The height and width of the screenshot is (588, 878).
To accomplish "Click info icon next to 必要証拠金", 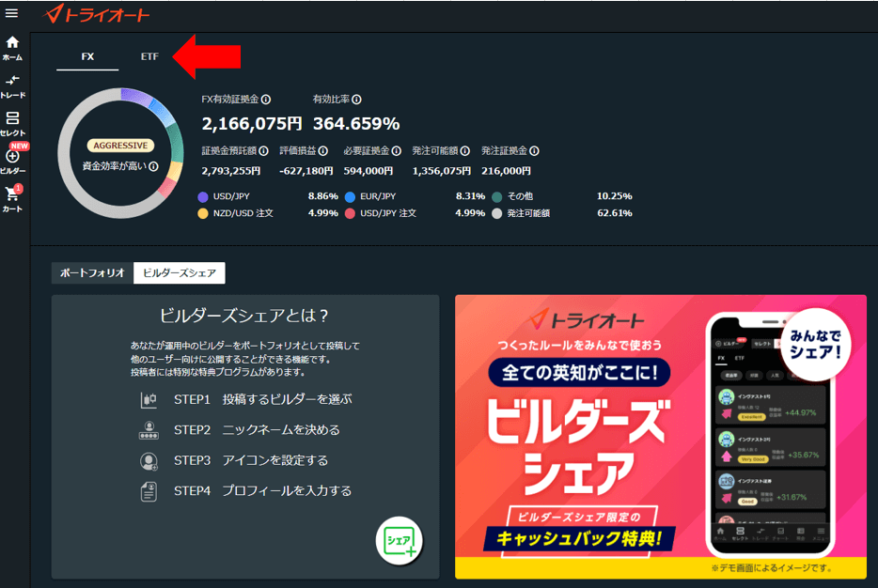I will (x=397, y=151).
